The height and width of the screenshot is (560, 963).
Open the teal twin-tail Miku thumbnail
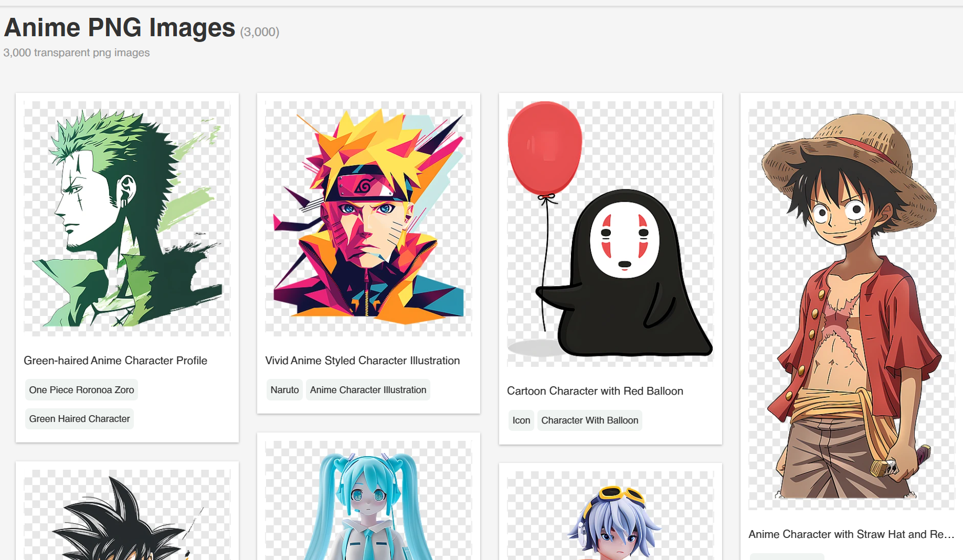pos(368,500)
